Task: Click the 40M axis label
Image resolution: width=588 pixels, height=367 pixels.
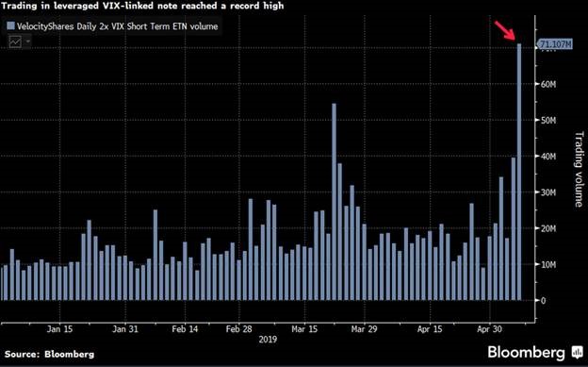Action: (547, 157)
